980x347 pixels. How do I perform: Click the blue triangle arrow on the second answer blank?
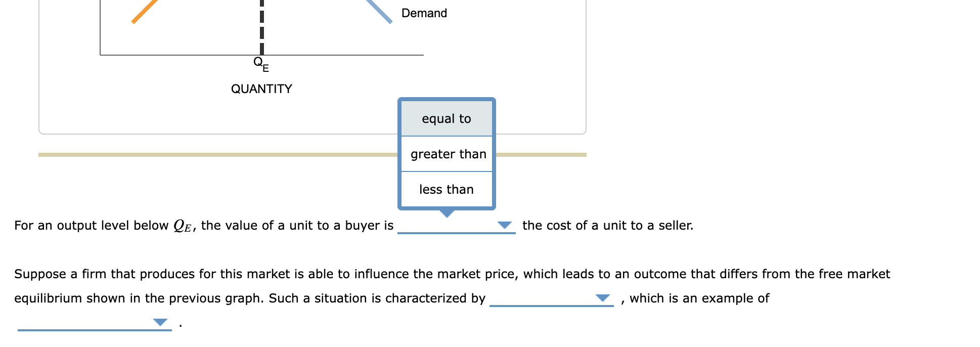pos(603,299)
